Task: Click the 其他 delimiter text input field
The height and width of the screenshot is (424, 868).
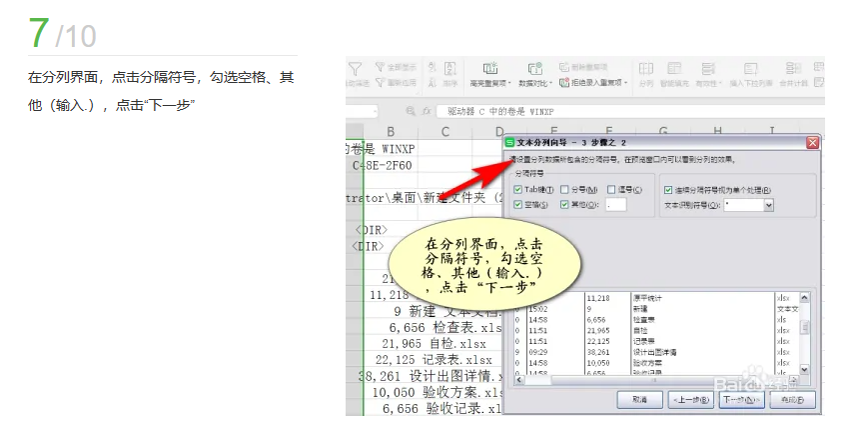Action: [x=614, y=205]
